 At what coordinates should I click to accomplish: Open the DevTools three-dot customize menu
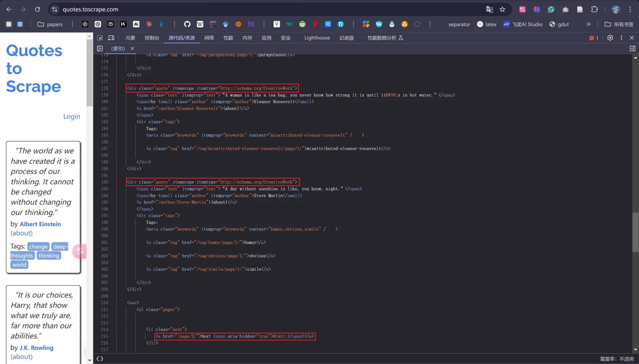pos(621,38)
